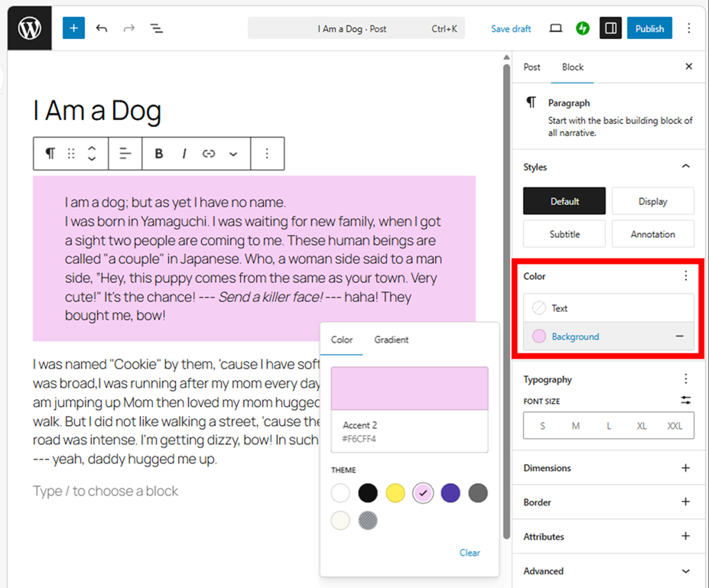This screenshot has height=588, width=709.
Task: Insert a link via toolbar icon
Action: (209, 154)
